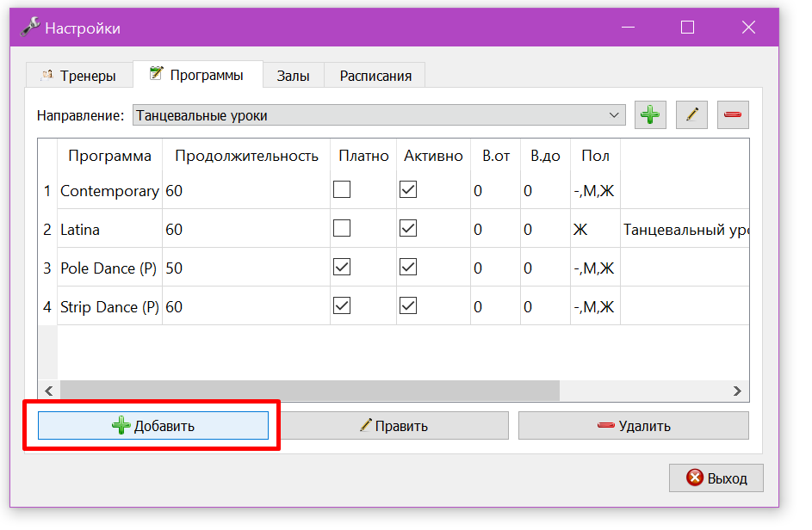Click the Программы tab notepad icon
This screenshot has height=530, width=812.
click(x=156, y=73)
